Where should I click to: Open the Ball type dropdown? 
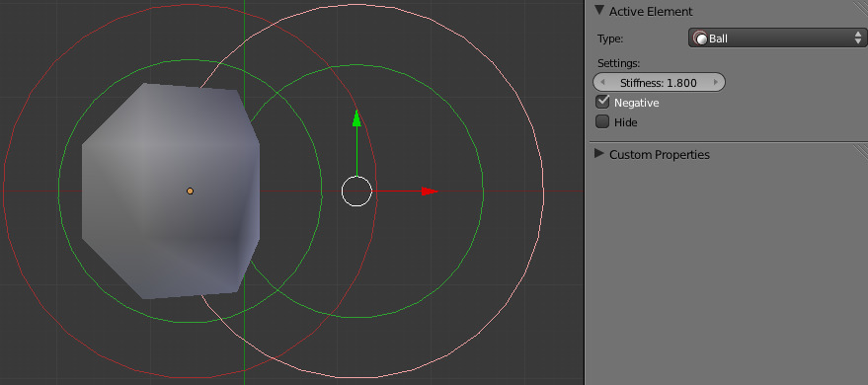(x=777, y=38)
